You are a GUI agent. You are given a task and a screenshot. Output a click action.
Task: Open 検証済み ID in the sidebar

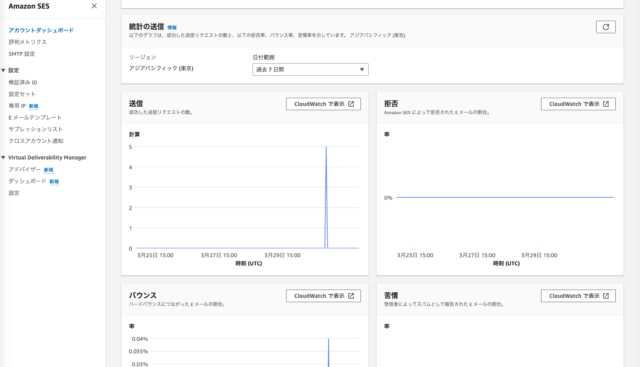click(x=23, y=82)
